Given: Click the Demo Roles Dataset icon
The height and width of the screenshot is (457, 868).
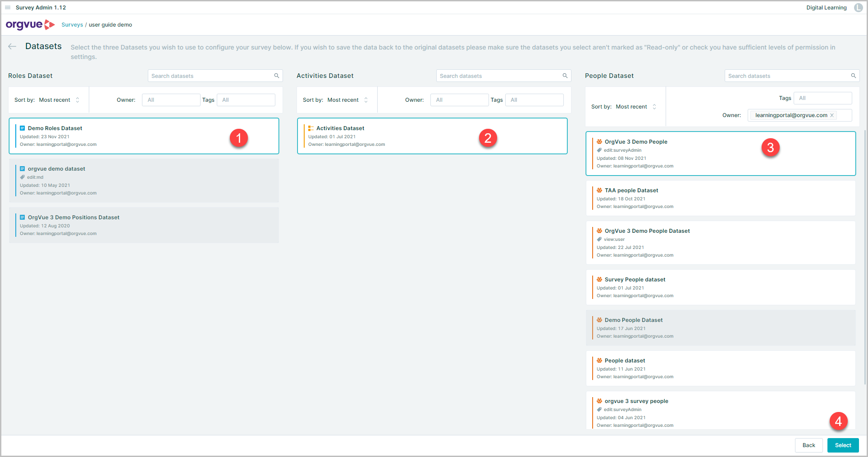Looking at the screenshot, I should 22,128.
